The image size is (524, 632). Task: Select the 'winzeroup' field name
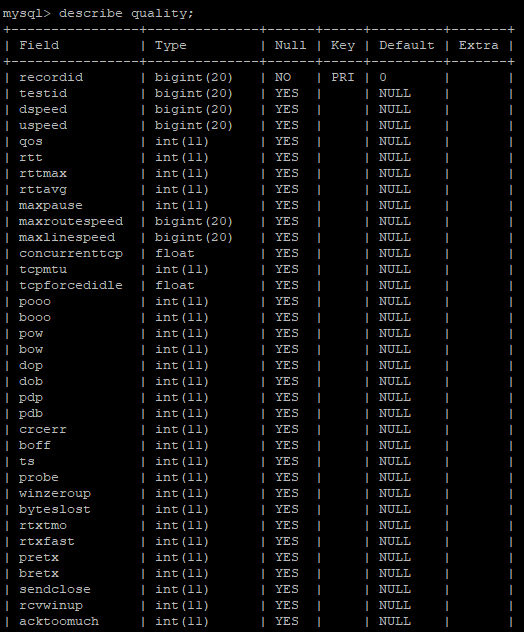click(55, 493)
